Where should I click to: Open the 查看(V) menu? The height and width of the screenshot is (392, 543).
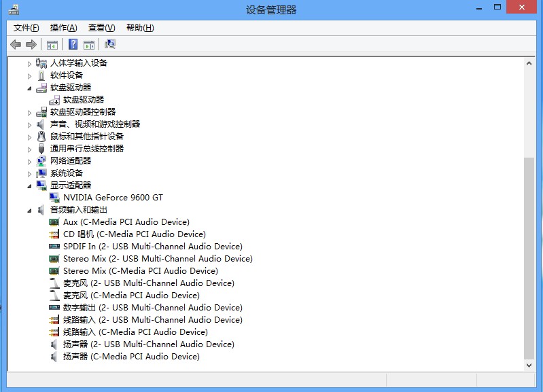pos(101,28)
